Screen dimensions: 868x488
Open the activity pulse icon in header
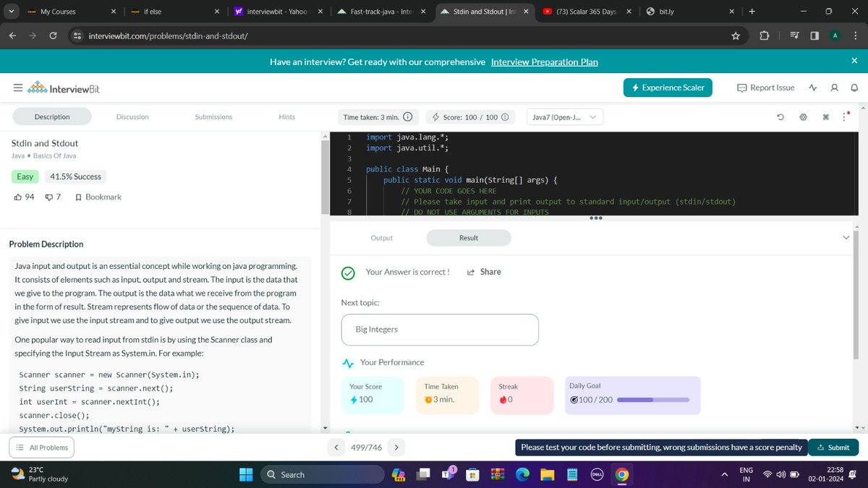[x=813, y=87]
